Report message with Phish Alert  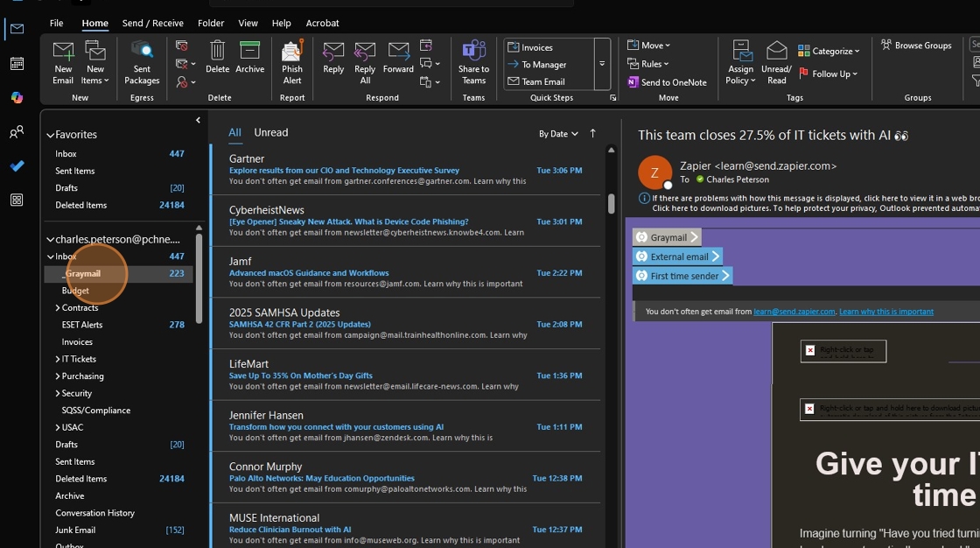click(292, 62)
